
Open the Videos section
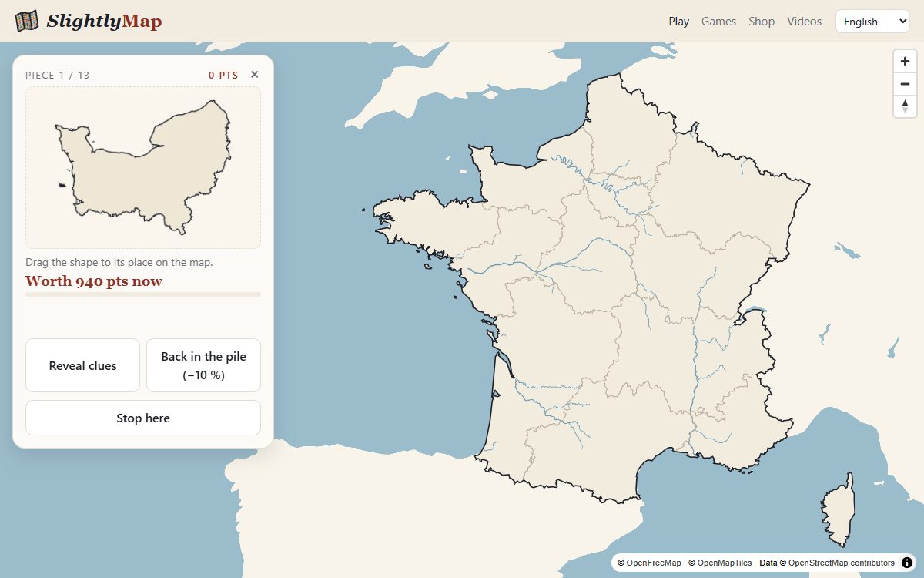click(805, 22)
